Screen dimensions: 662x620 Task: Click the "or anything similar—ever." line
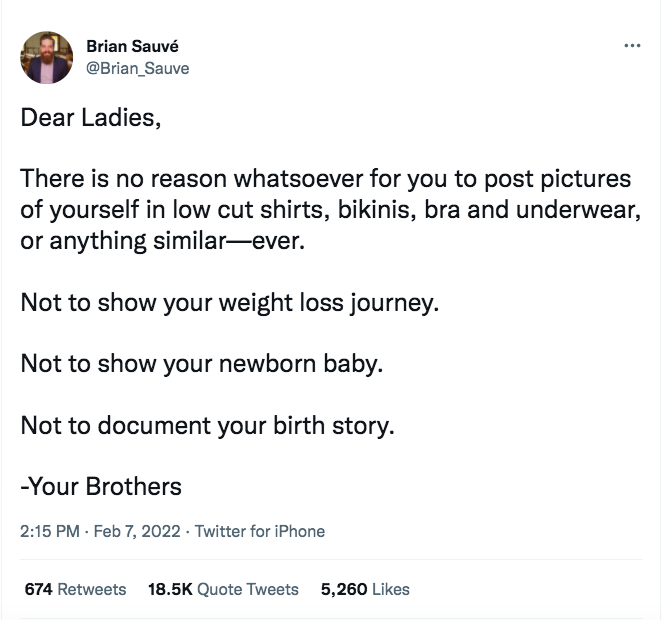pyautogui.click(x=163, y=241)
